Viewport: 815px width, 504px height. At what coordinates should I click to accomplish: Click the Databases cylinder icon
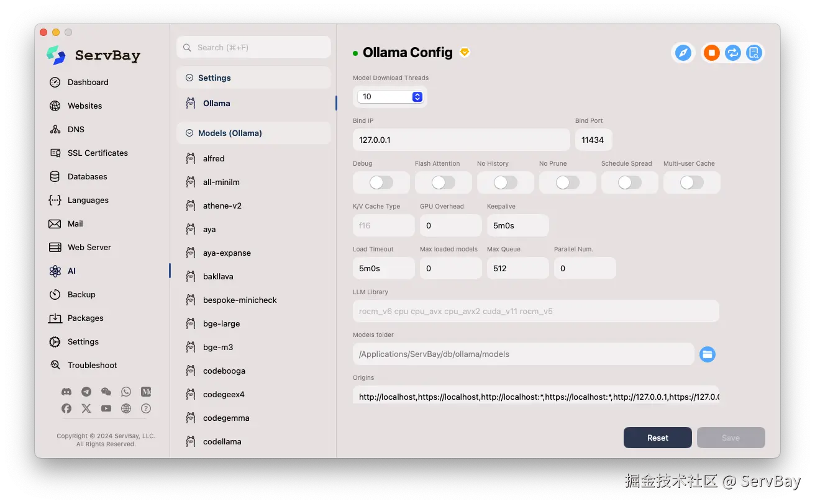55,176
